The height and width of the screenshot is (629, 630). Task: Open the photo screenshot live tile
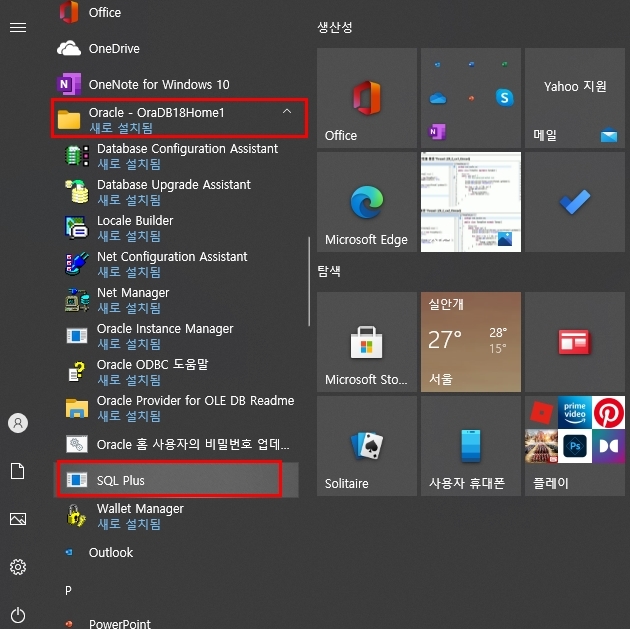click(x=470, y=202)
